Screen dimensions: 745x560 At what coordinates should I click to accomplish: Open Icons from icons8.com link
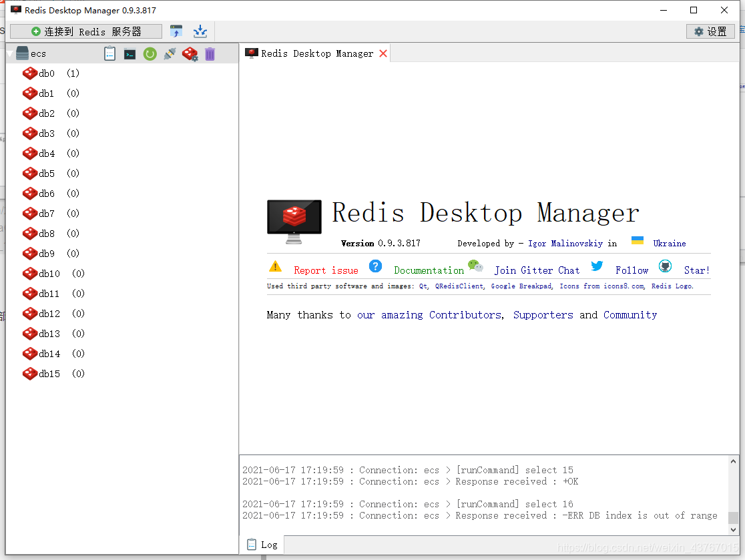coord(601,286)
